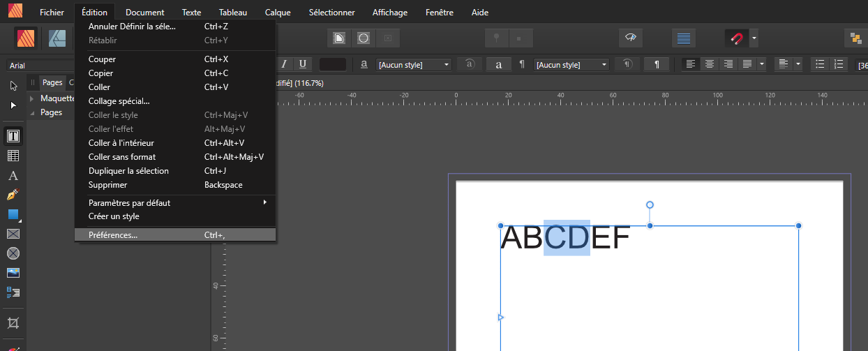
Task: Click the text wrap settings icon
Action: (339, 38)
